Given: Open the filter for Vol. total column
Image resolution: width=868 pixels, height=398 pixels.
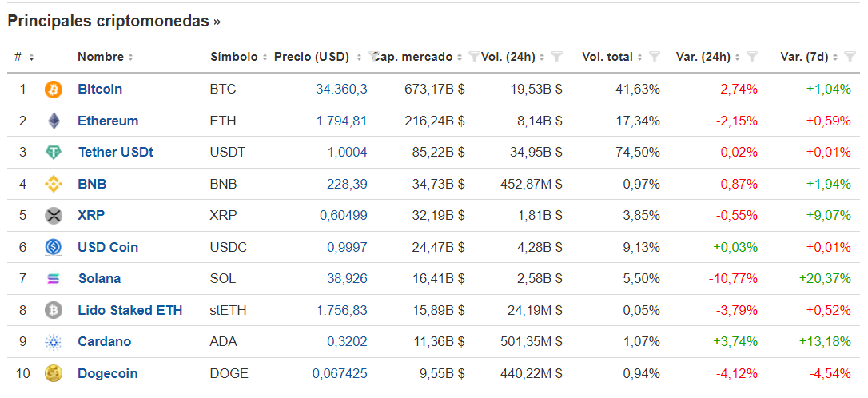Looking at the screenshot, I should click(x=654, y=57).
